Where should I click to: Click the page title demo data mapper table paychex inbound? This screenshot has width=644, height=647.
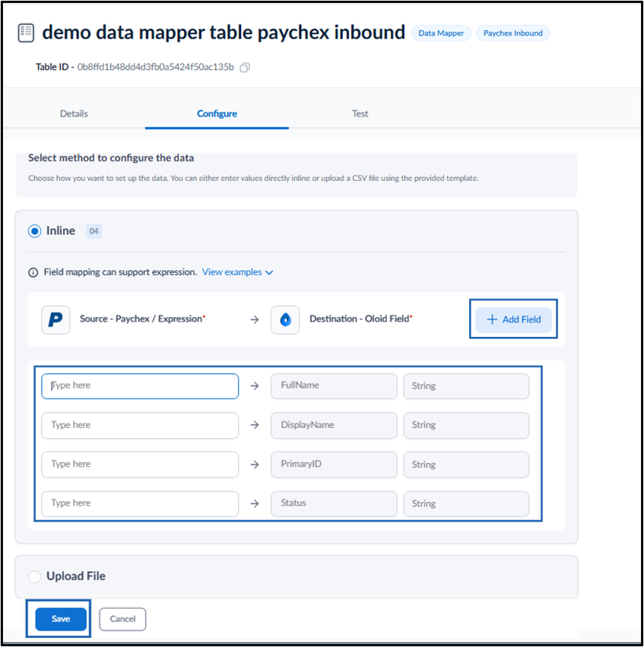point(224,33)
